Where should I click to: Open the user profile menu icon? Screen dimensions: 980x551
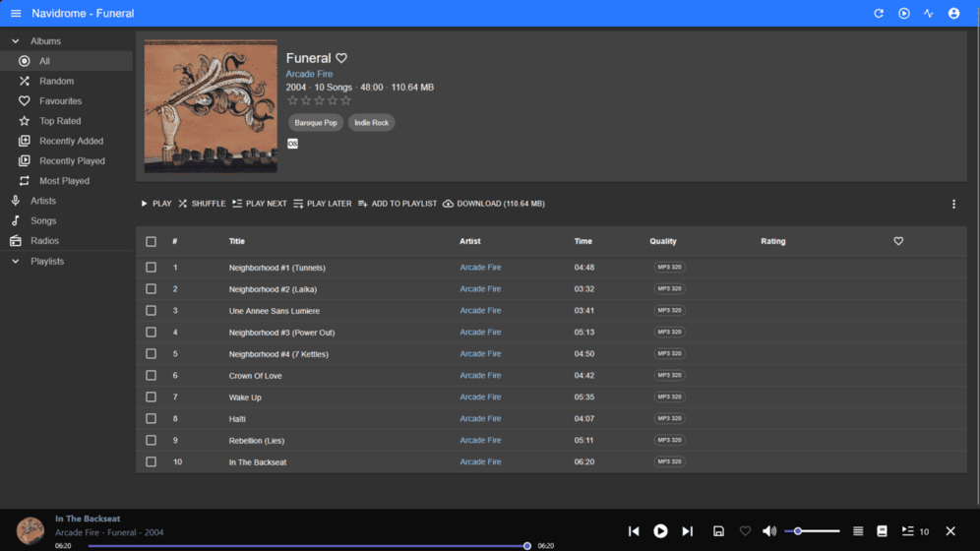pyautogui.click(x=953, y=14)
